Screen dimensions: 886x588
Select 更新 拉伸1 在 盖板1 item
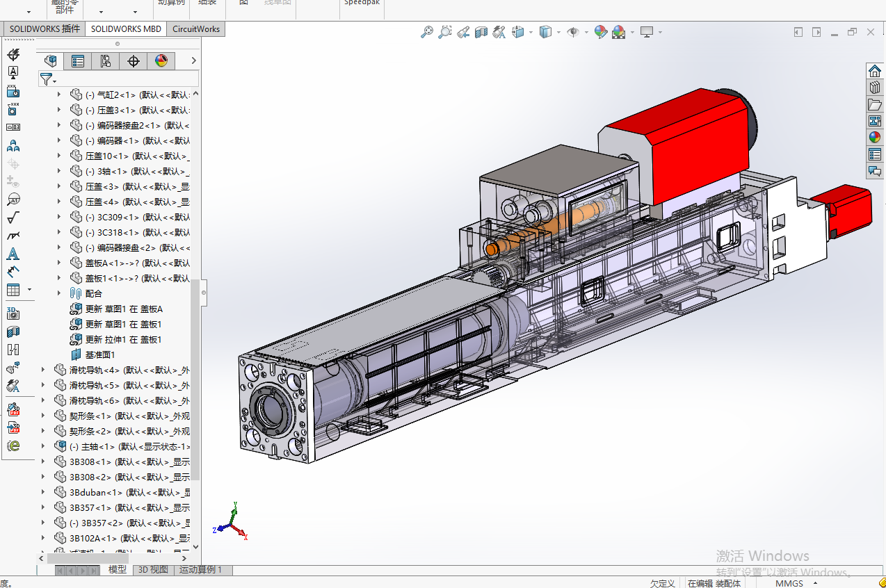[x=123, y=339]
